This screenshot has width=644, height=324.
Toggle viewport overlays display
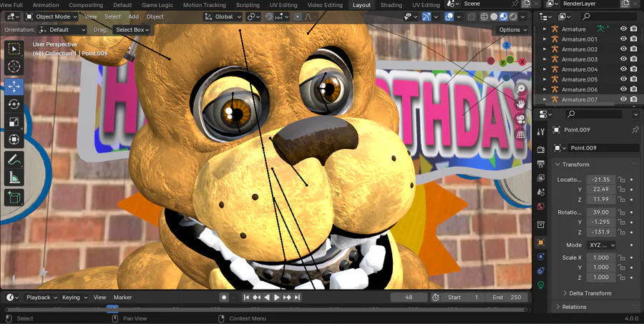pos(449,17)
